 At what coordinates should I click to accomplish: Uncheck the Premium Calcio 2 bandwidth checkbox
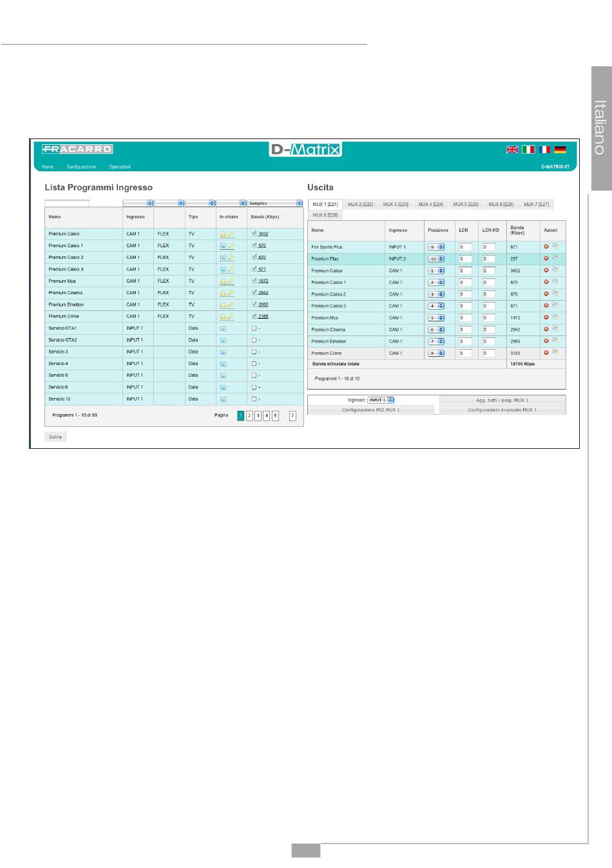click(x=254, y=257)
